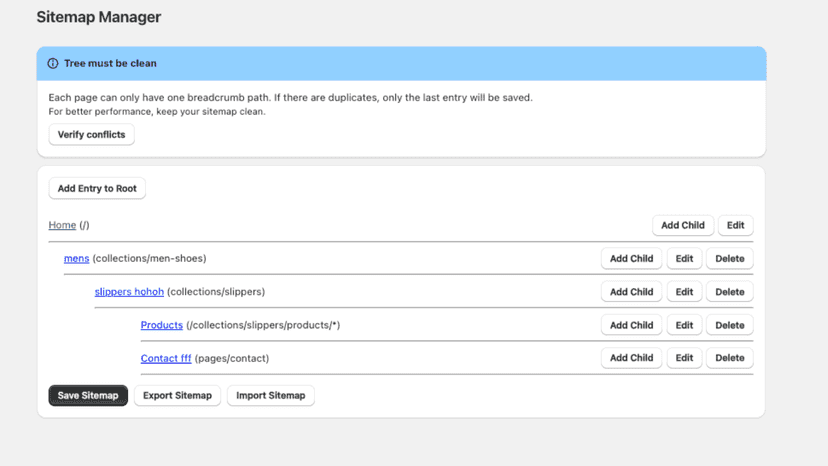828x466 pixels.
Task: Click Add Entry to Root button
Action: point(97,188)
